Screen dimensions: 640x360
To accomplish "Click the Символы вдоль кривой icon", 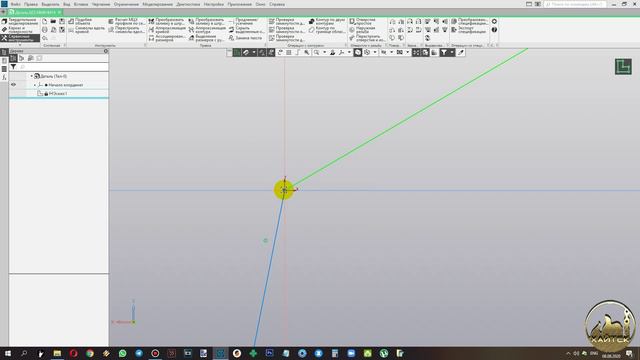I will (x=71, y=30).
